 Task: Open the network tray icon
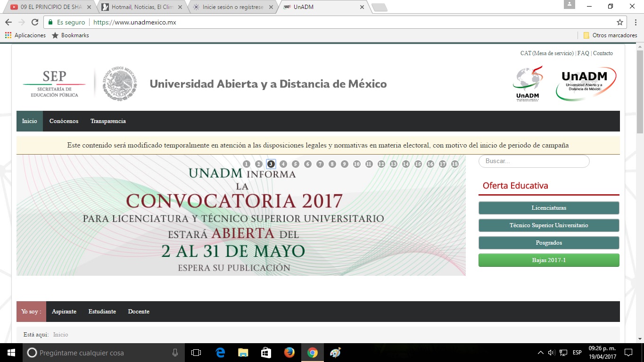point(563,353)
